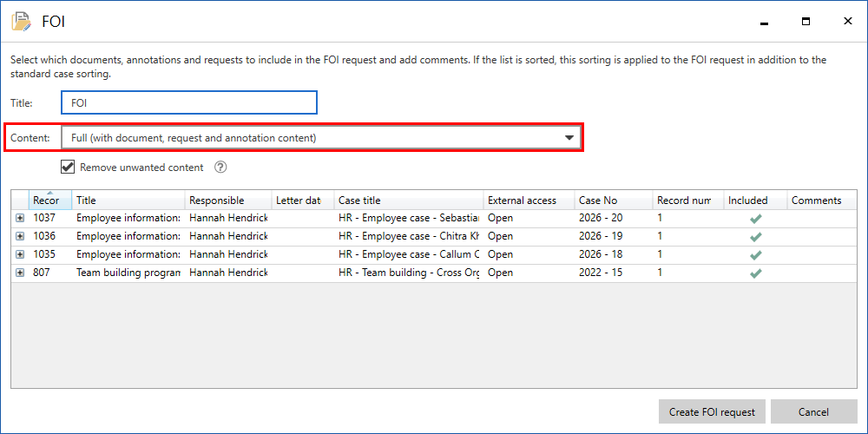Sort by External access column header
Viewport: 868px width, 434px height.
click(x=529, y=201)
